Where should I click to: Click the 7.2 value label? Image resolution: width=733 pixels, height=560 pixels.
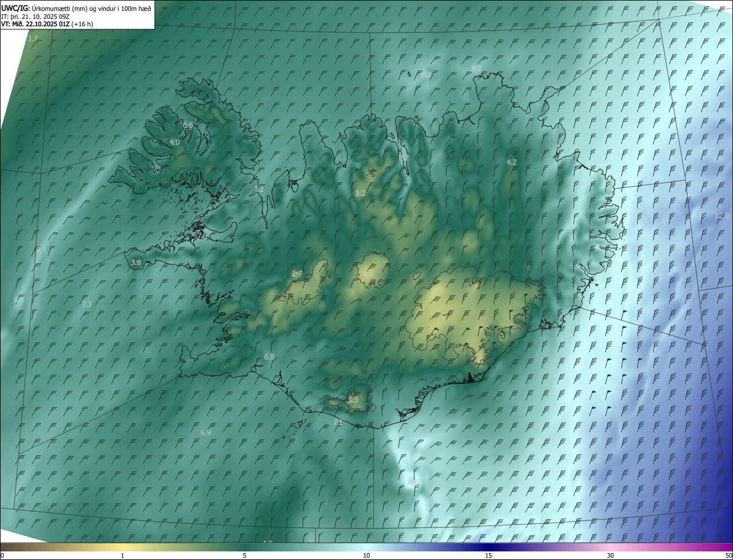click(x=259, y=189)
